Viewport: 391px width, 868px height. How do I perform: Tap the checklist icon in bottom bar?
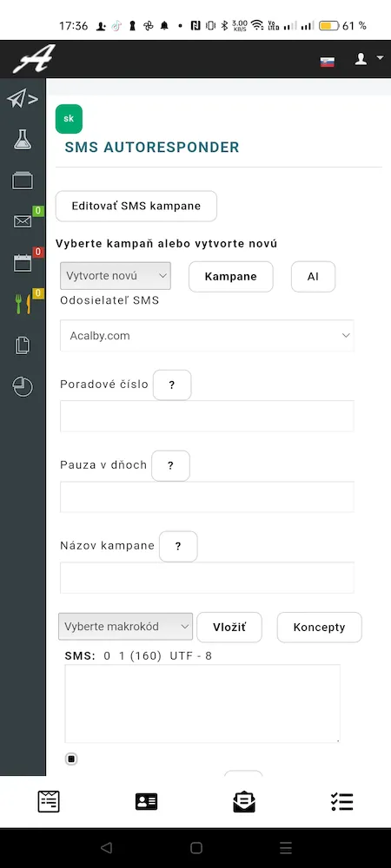click(341, 801)
